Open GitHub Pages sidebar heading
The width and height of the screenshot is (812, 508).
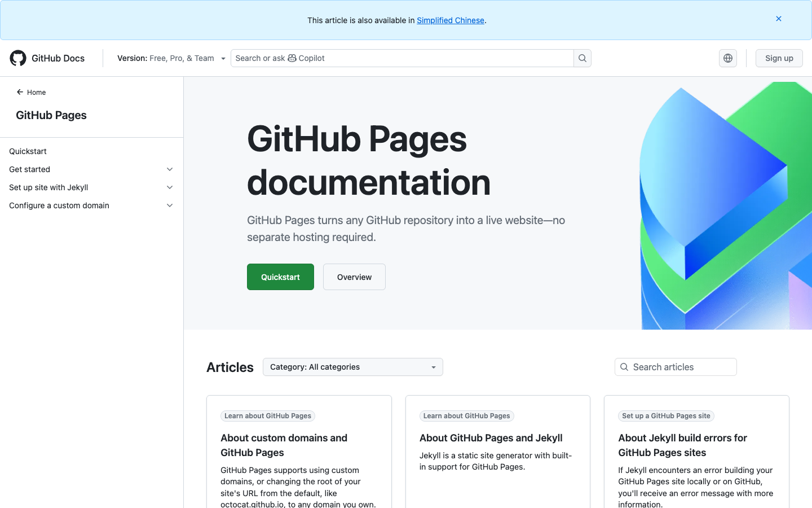[51, 115]
